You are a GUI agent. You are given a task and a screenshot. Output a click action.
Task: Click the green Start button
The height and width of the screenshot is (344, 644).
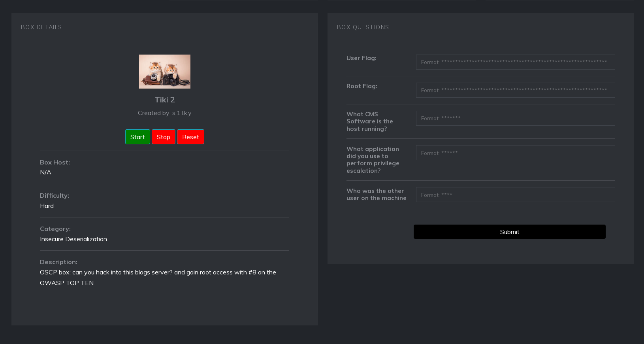137,137
